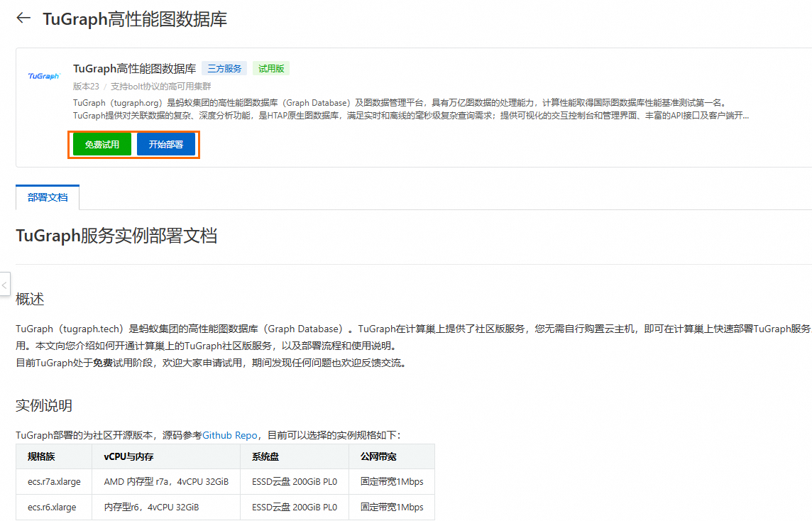Image resolution: width=812 pixels, height=521 pixels.
Task: Click the 三方服务 tag
Action: pos(224,68)
